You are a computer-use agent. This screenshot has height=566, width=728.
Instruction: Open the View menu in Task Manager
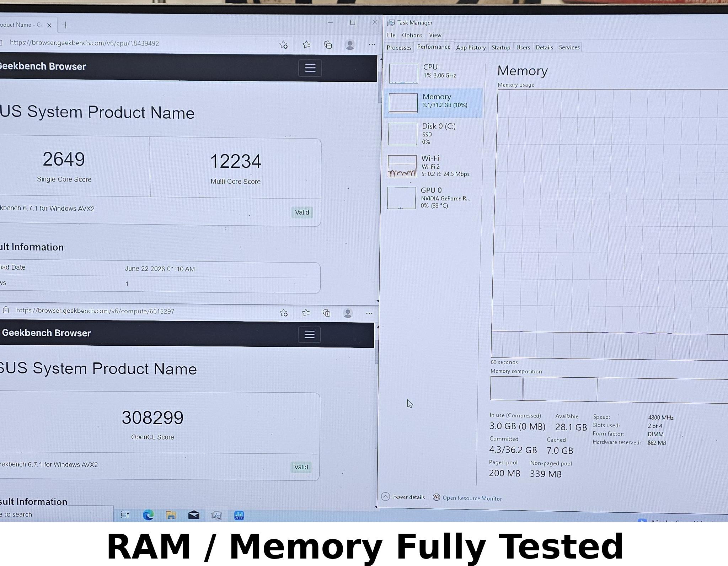[x=435, y=35]
